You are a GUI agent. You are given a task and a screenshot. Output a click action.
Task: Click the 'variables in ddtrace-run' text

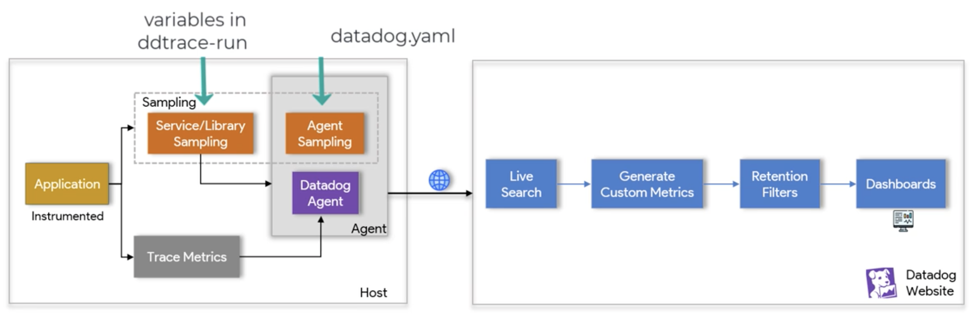pyautogui.click(x=193, y=31)
